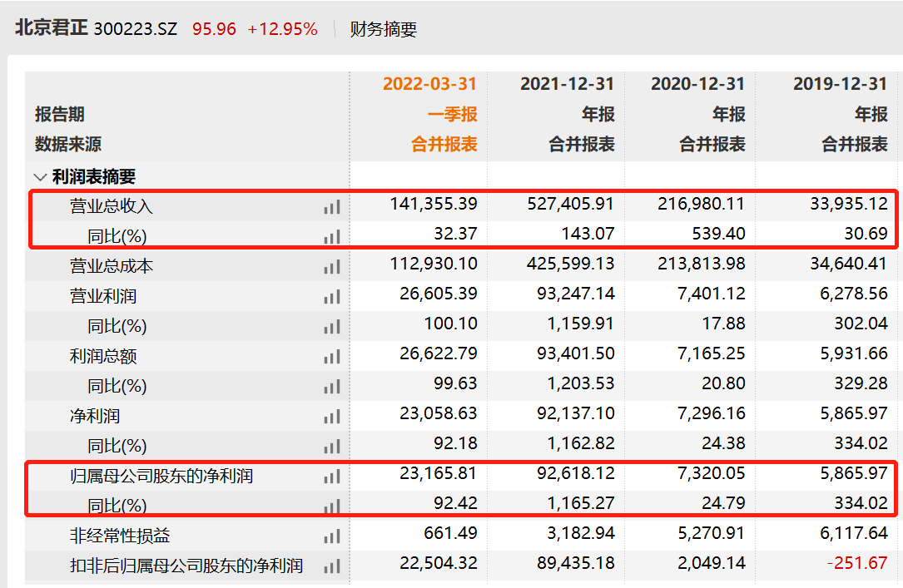This screenshot has width=903, height=588.
Task: Click the revenue value 33,935.12
Action: pyautogui.click(x=849, y=204)
